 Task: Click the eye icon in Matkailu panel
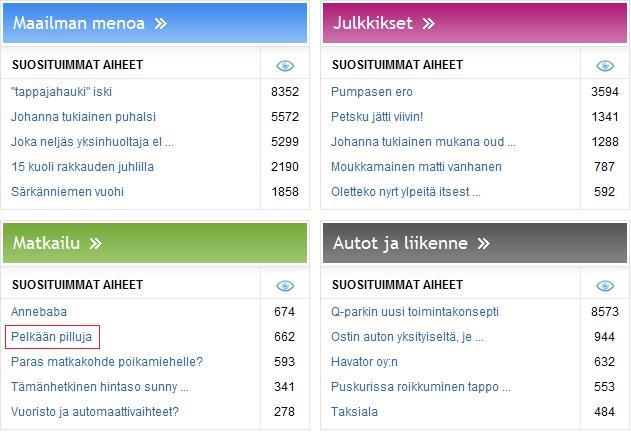pos(285,286)
